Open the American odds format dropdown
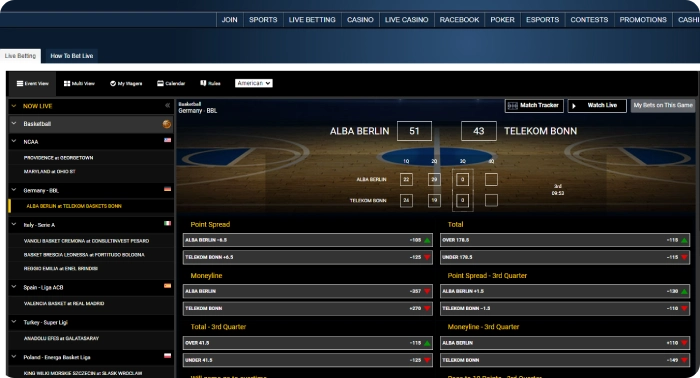 (254, 83)
